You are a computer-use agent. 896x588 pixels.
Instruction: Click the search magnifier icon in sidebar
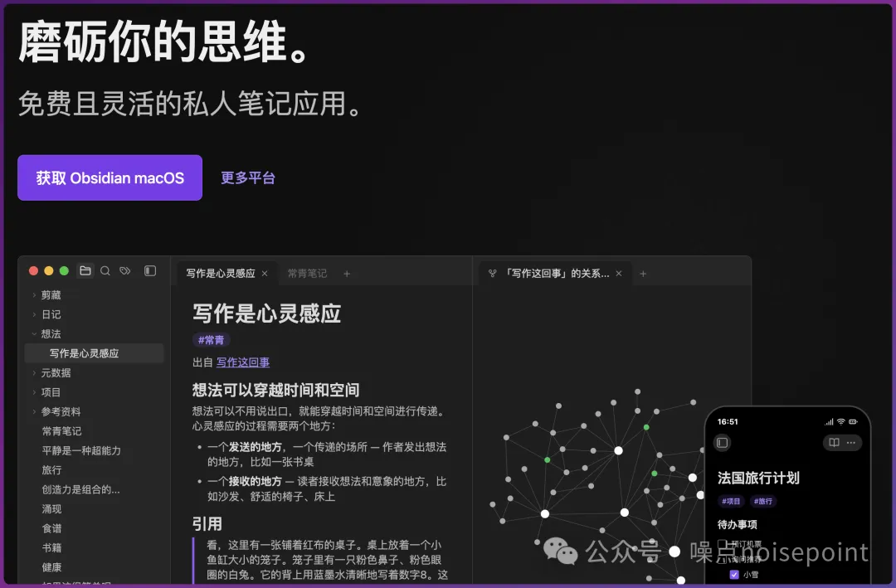click(105, 271)
